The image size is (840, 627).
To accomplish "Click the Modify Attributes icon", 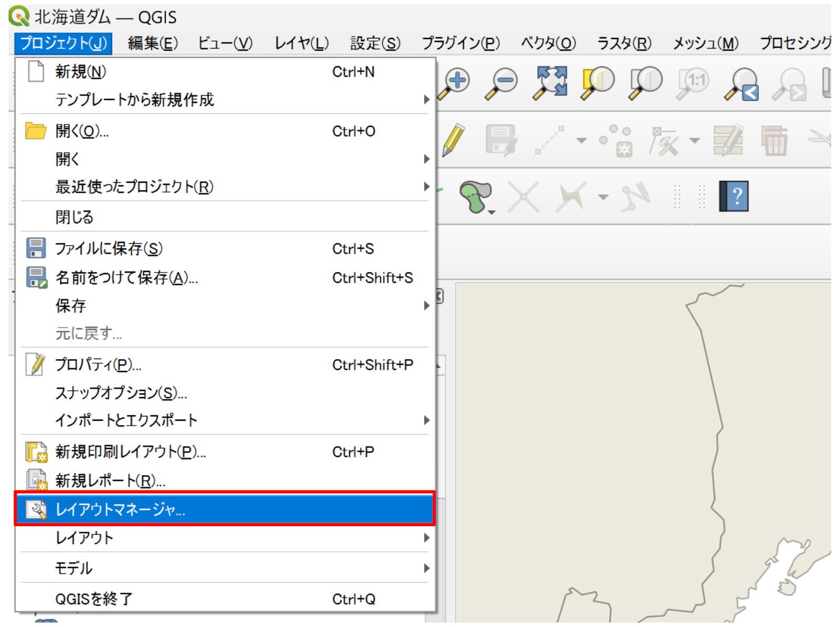I will (x=728, y=140).
